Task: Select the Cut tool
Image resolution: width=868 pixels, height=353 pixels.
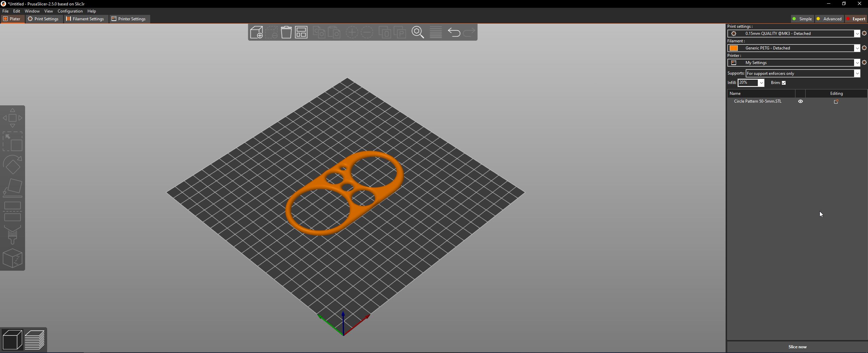Action: pos(13,211)
